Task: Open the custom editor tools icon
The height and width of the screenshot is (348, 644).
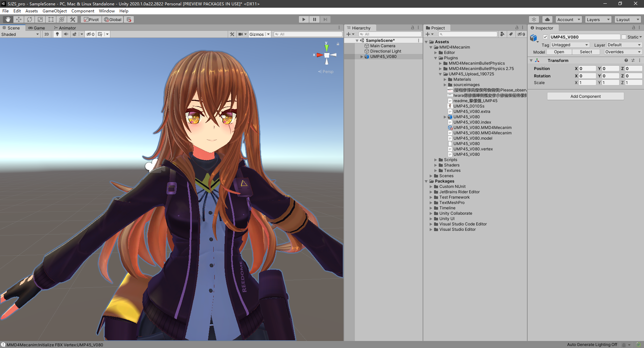Action: [x=72, y=19]
